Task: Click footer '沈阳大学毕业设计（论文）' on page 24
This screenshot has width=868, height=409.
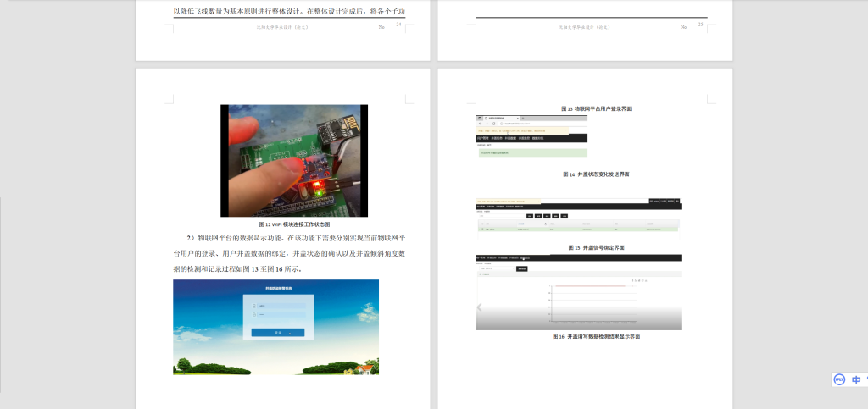Action: click(282, 27)
